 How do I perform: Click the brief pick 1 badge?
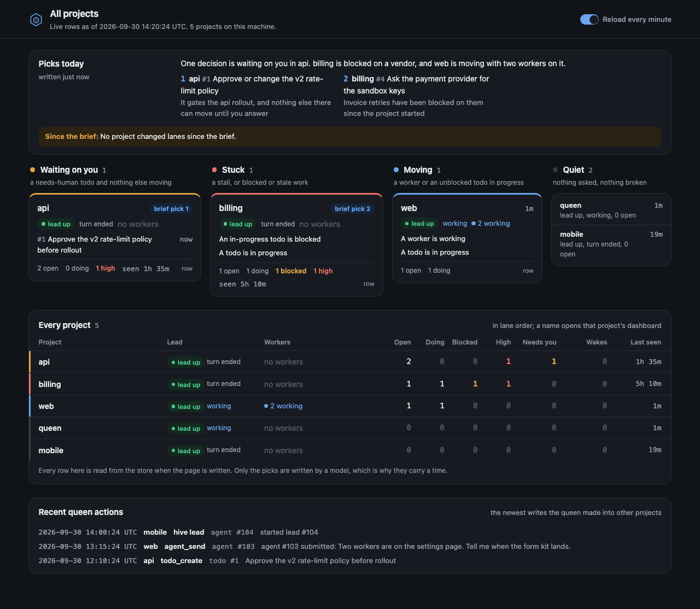(171, 209)
